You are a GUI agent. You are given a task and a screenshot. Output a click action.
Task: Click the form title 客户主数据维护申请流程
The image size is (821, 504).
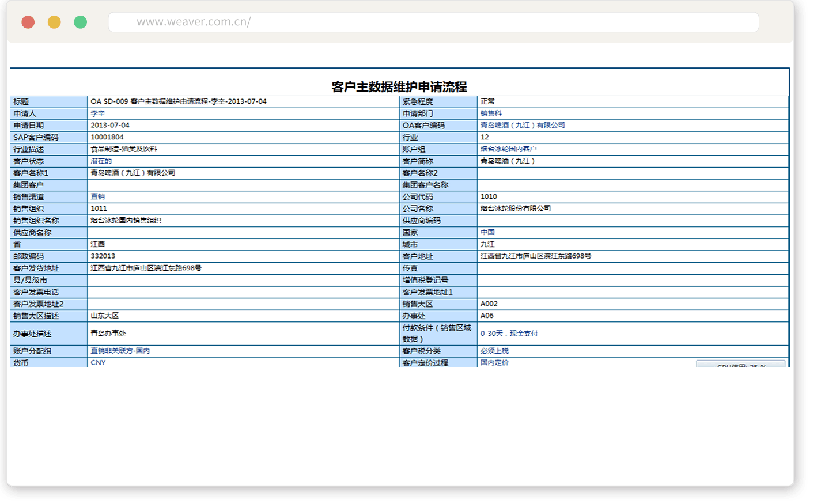[x=399, y=87]
